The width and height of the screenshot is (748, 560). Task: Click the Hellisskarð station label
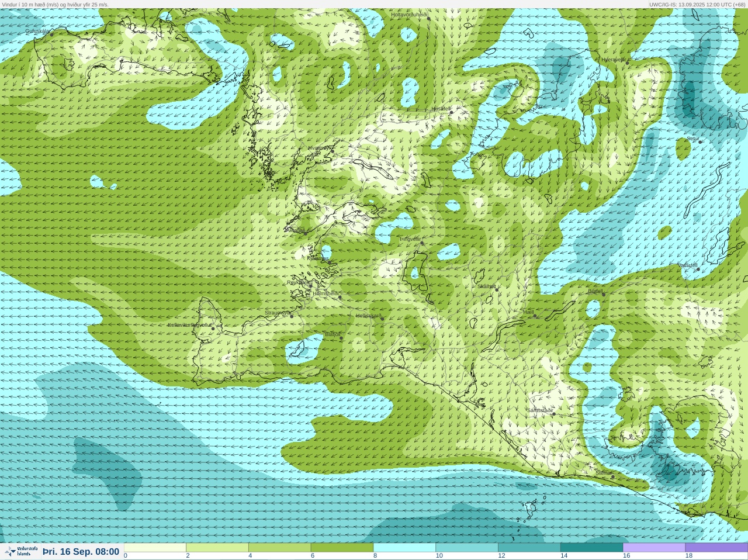pyautogui.click(x=369, y=316)
